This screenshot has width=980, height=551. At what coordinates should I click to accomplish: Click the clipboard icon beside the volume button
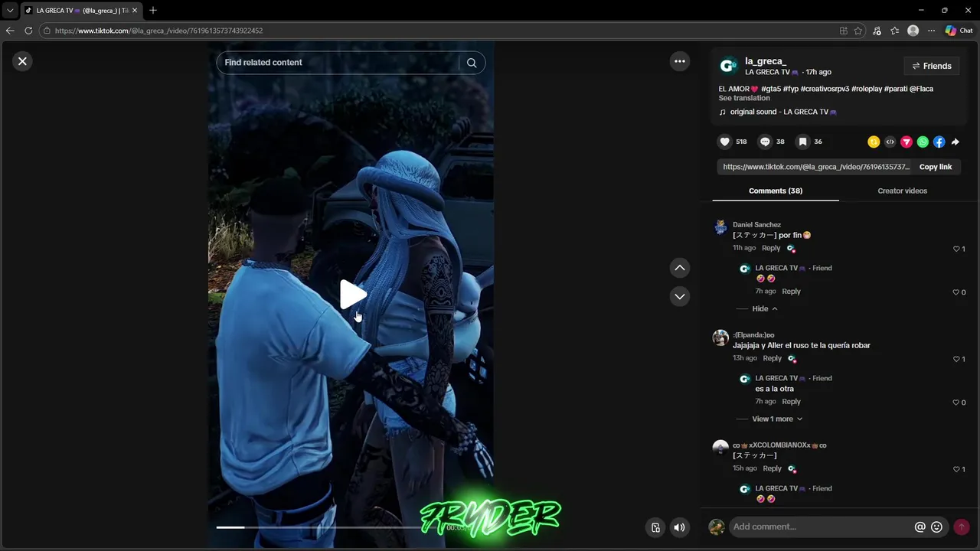(x=655, y=527)
